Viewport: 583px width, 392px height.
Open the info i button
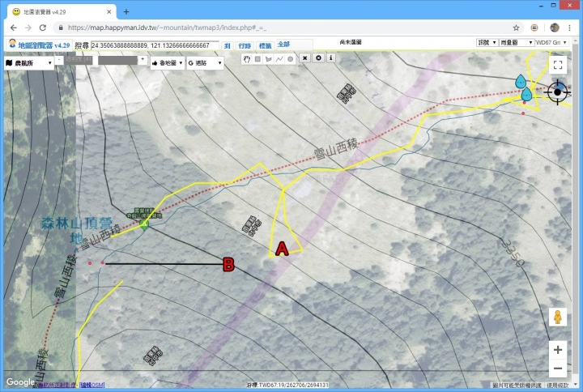331,58
